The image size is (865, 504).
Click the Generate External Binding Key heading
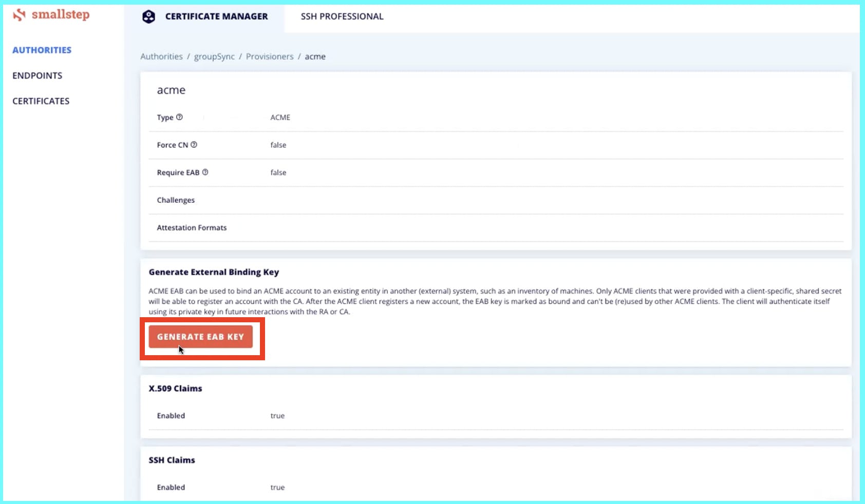coord(214,272)
